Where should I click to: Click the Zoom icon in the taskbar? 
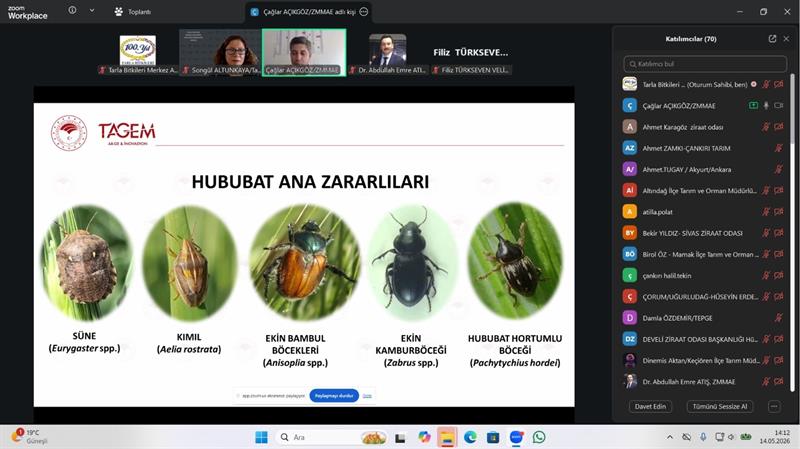point(516,437)
